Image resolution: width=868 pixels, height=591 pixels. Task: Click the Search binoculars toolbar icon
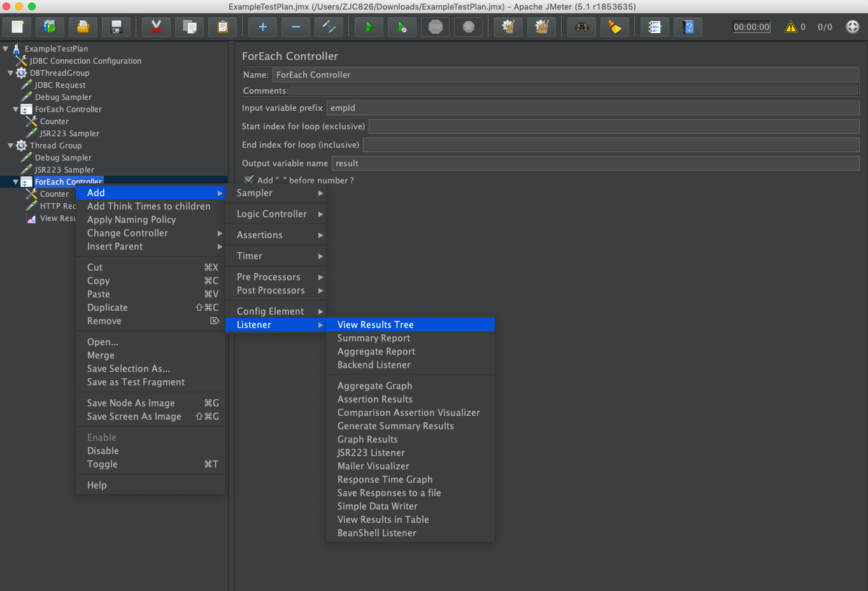(581, 27)
